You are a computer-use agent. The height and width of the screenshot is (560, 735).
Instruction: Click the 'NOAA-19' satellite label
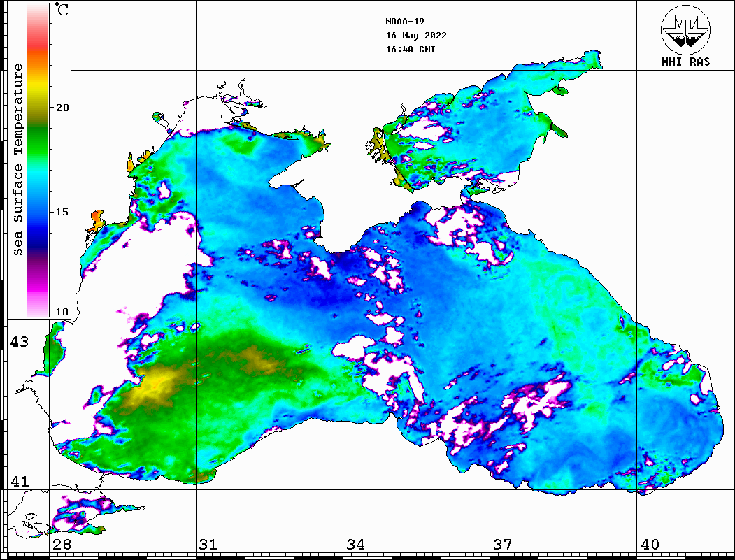(404, 22)
